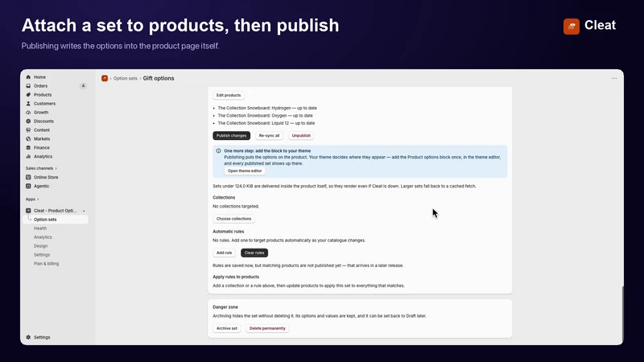Click the Archive set button
Viewport: 644px width, 362px height.
(227, 328)
